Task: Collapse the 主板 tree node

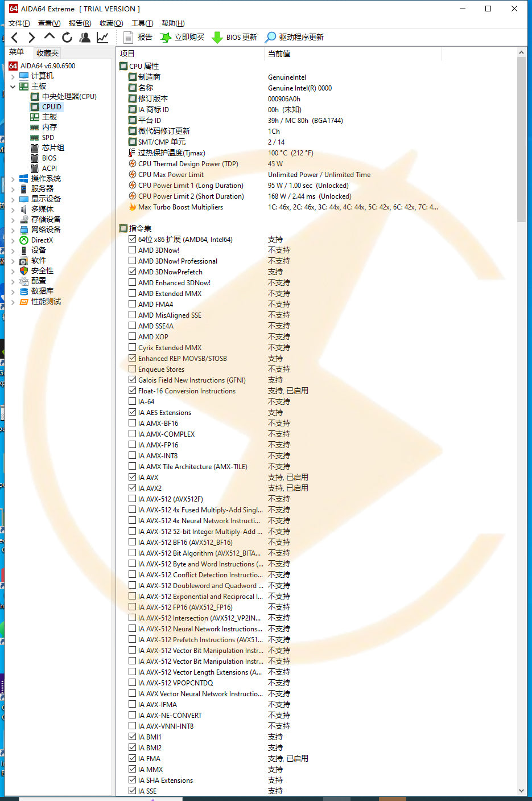Action: (13, 87)
